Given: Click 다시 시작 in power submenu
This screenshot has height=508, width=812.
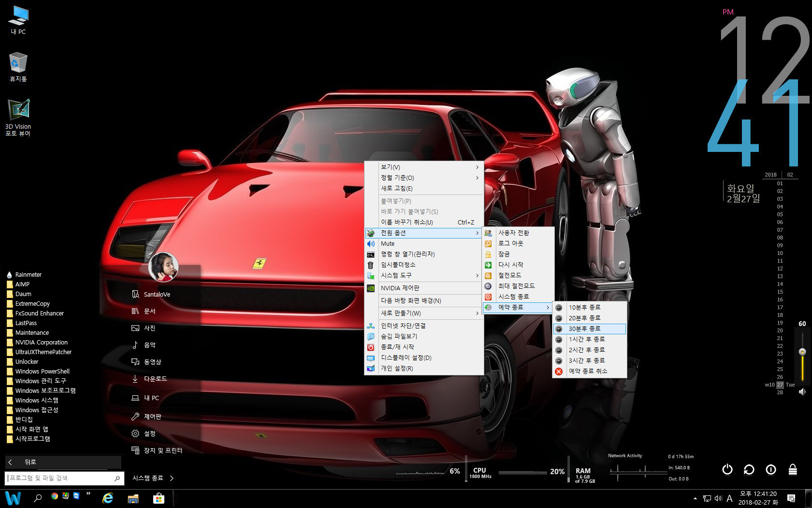Looking at the screenshot, I should (518, 265).
